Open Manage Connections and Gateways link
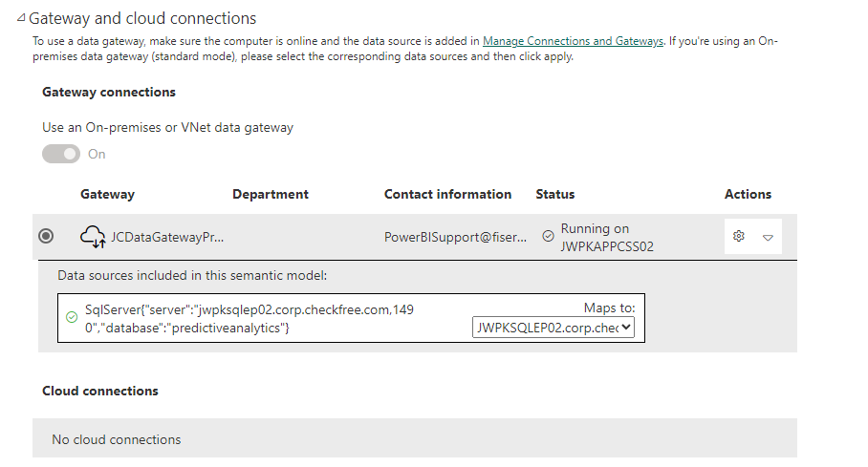This screenshot has height=467, width=868. (573, 41)
